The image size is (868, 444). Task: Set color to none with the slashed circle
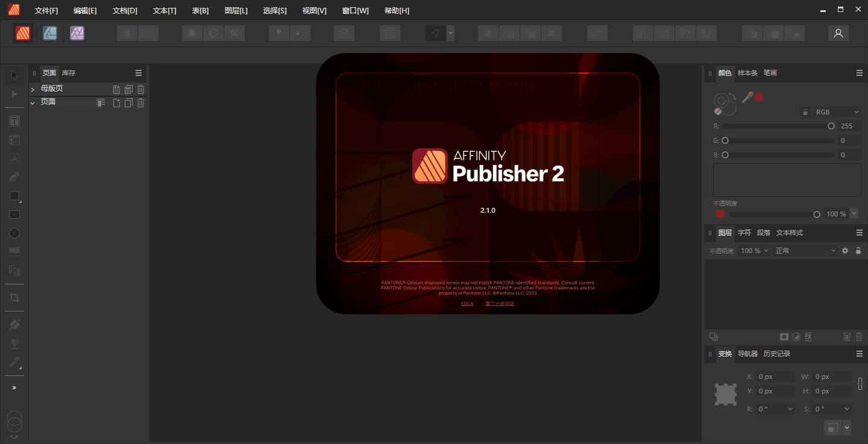pos(718,111)
